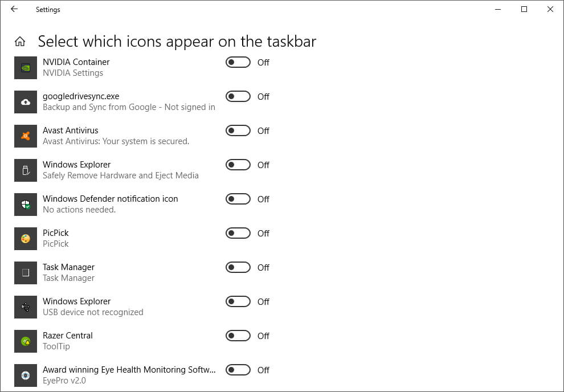Maximize the Settings window
564x392 pixels.
[x=524, y=9]
